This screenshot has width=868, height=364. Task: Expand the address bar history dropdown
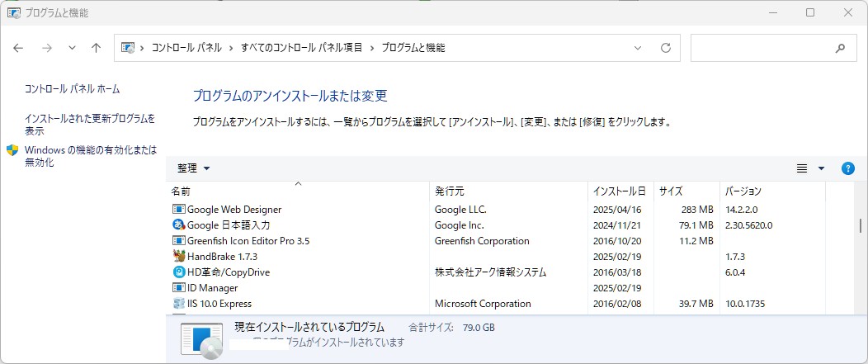pos(638,48)
